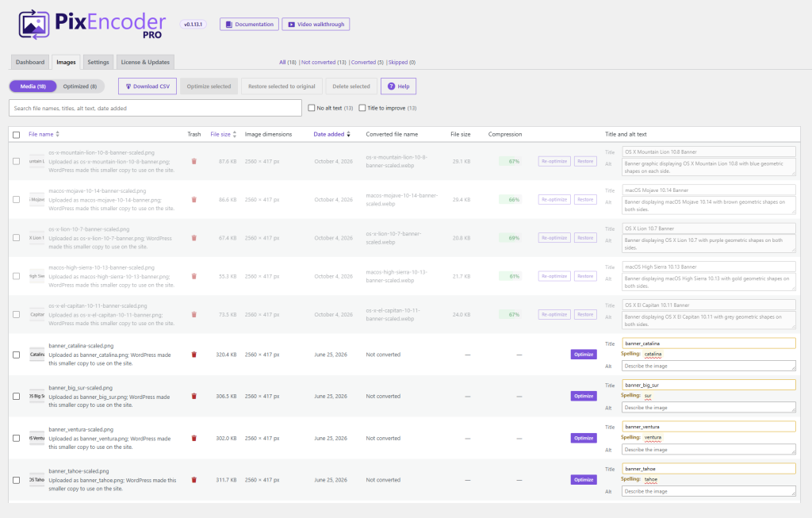Switch to Optimized (8) view toggle
The image size is (812, 518).
coord(80,86)
